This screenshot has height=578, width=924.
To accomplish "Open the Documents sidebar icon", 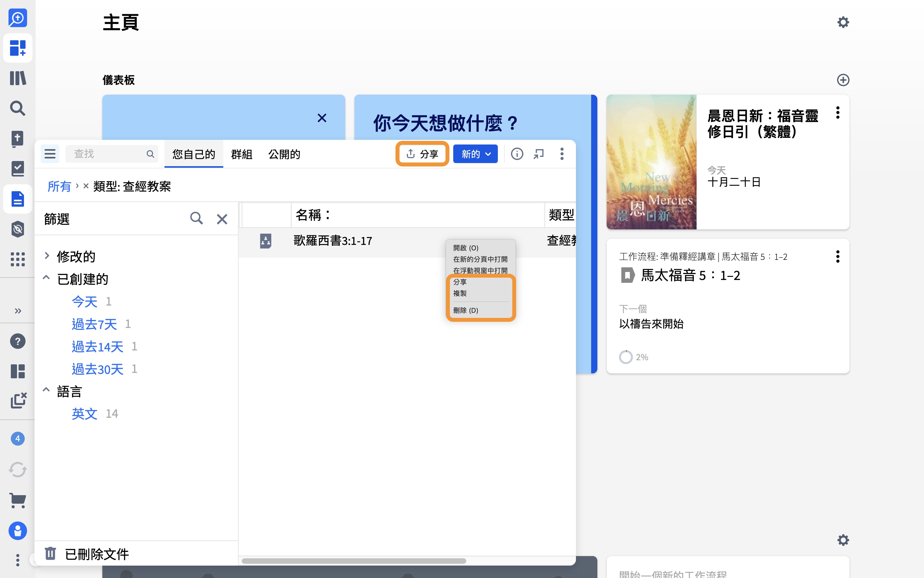I will (x=18, y=199).
